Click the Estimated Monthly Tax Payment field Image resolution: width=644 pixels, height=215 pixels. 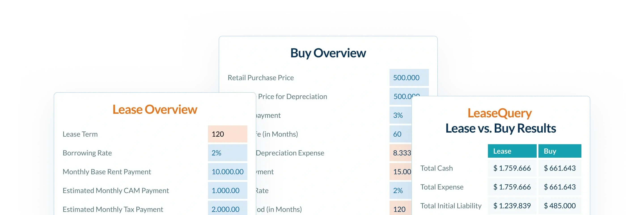(227, 209)
